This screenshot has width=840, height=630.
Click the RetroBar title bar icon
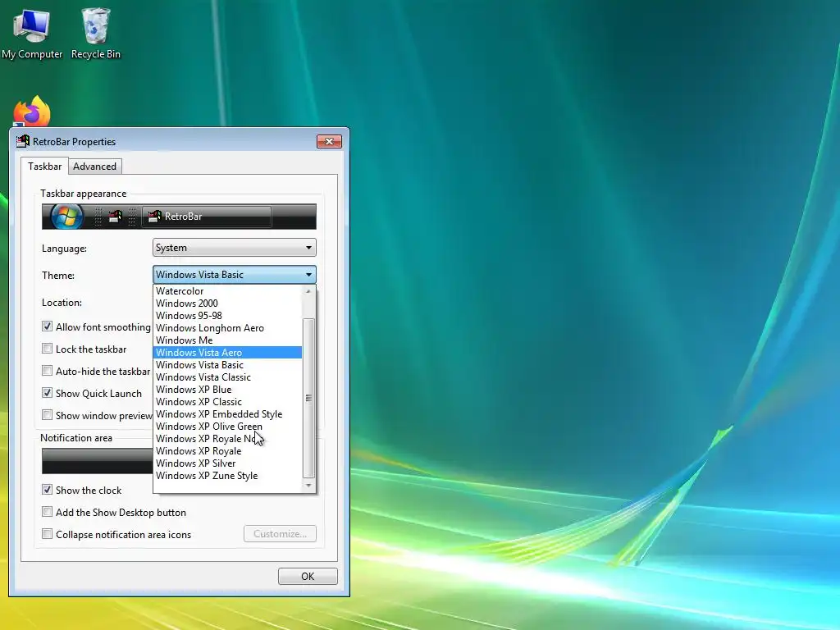tap(23, 141)
